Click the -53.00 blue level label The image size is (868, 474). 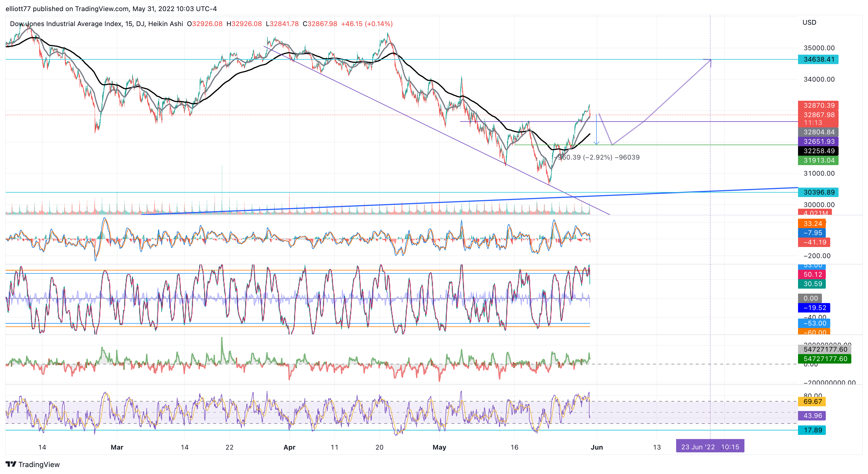tap(814, 323)
